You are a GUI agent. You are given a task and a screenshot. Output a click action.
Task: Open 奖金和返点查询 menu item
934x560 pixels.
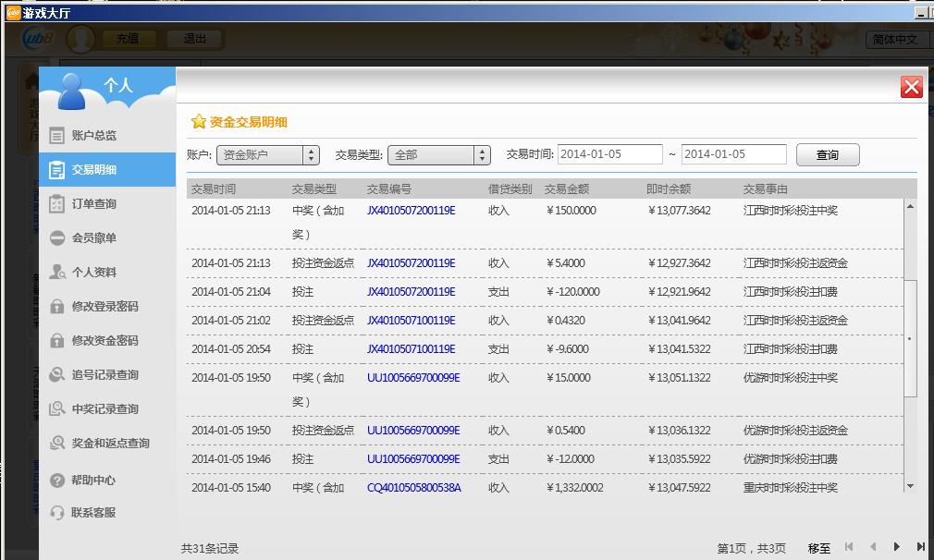pyautogui.click(x=110, y=444)
